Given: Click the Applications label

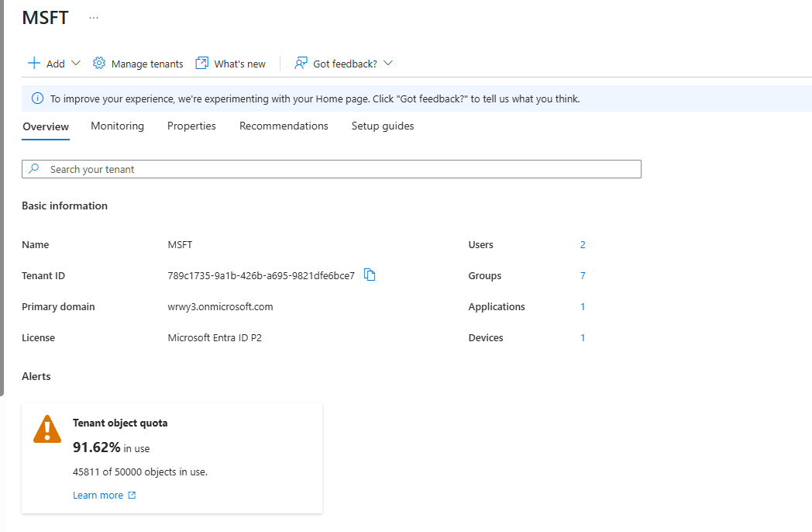Looking at the screenshot, I should click(x=497, y=306).
